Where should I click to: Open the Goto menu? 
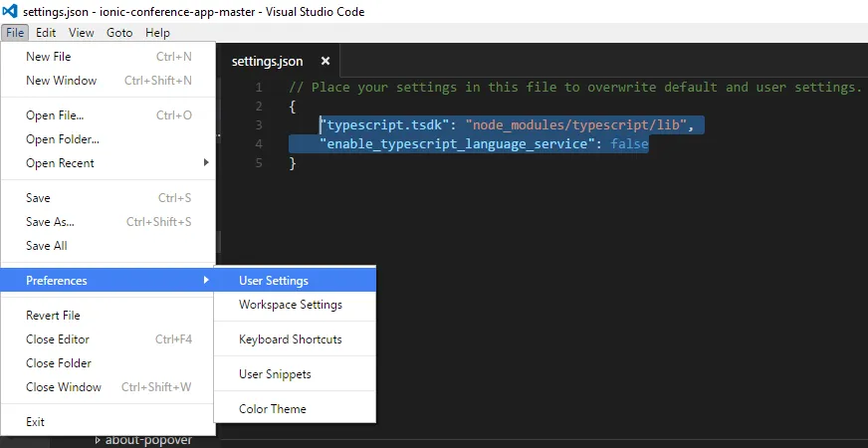click(119, 33)
